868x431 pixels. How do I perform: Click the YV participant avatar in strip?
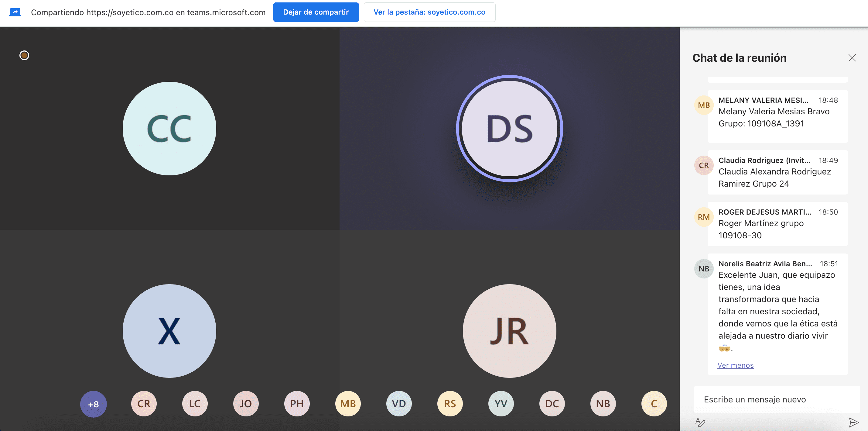point(501,404)
